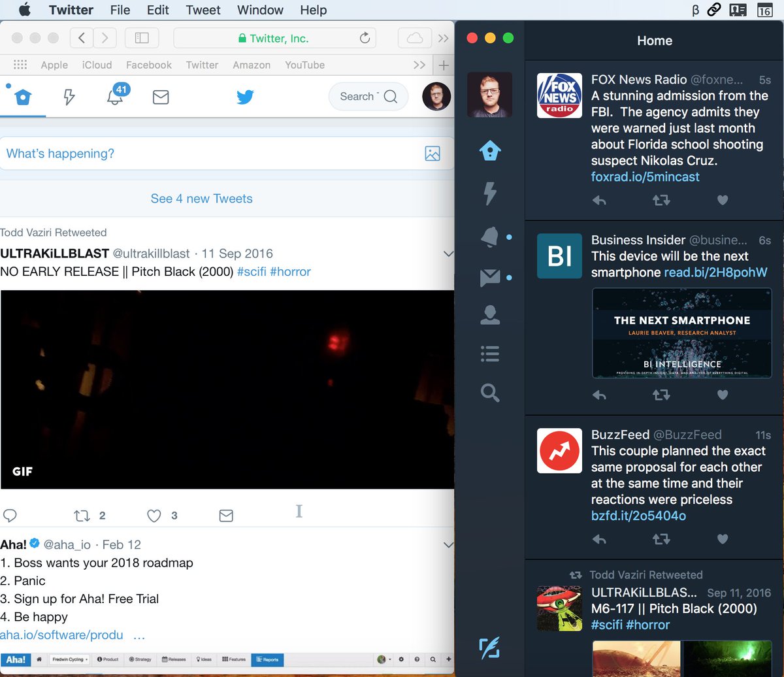Direct message ULTRAKiLLBLAST tweet envelope icon
Image resolution: width=784 pixels, height=677 pixels.
pyautogui.click(x=226, y=516)
